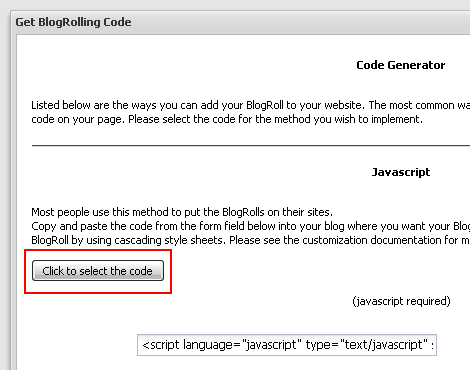The image size is (470, 370).
Task: Click the 'Get BlogRolling Code' panel title
Action: [x=73, y=22]
